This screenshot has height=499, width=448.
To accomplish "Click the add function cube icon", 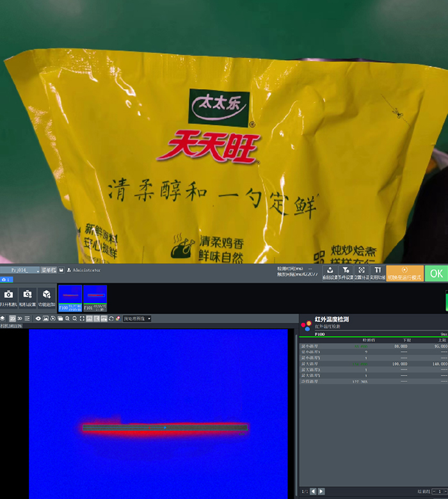I will pyautogui.click(x=47, y=297).
